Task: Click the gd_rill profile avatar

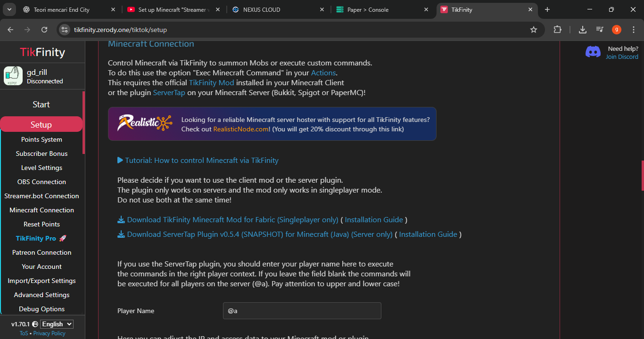Action: coord(13,76)
